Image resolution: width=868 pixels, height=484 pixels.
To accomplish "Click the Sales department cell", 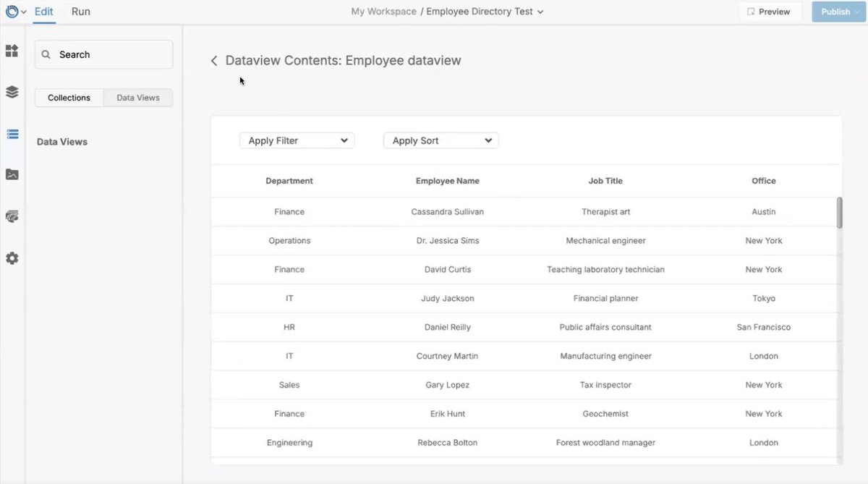I will 289,386.
